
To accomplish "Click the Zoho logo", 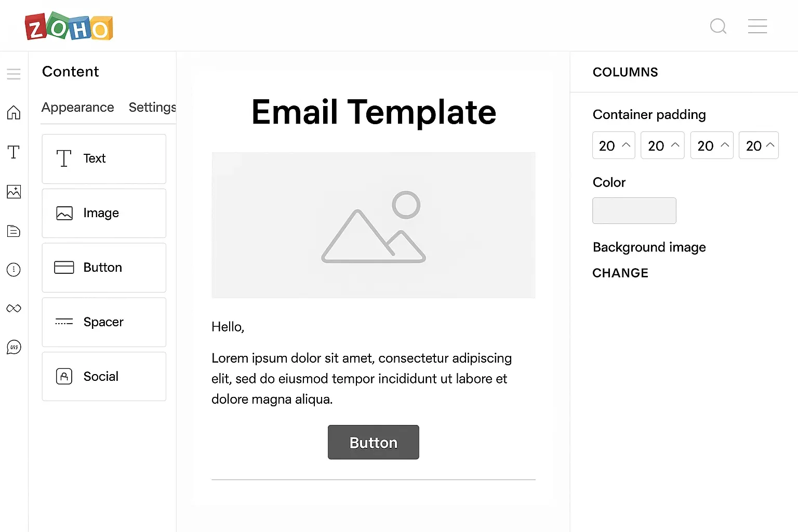I will (69, 26).
